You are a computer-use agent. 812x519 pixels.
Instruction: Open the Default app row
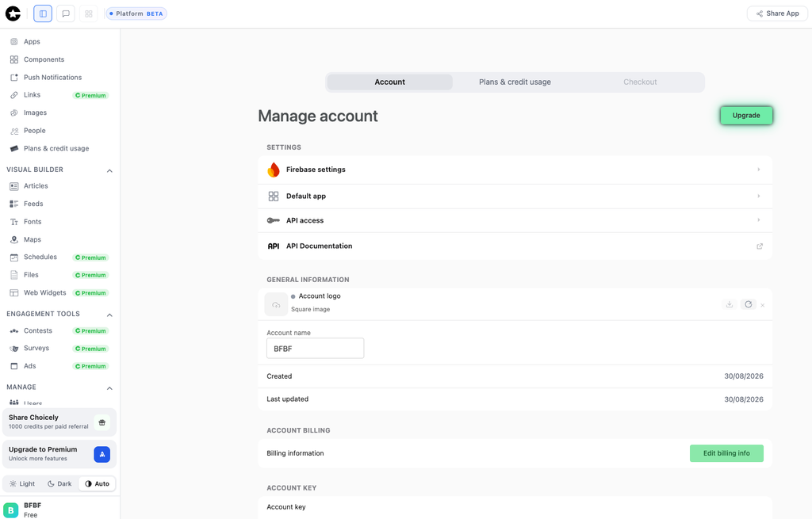tap(515, 197)
